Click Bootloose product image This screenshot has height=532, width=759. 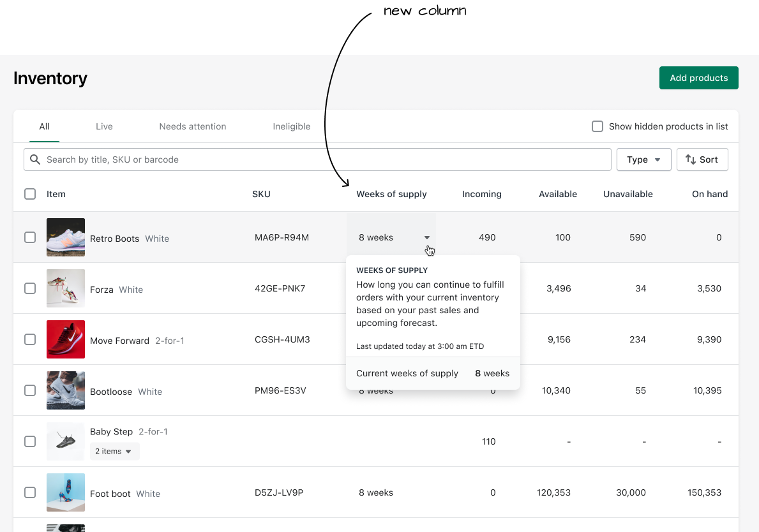66,390
